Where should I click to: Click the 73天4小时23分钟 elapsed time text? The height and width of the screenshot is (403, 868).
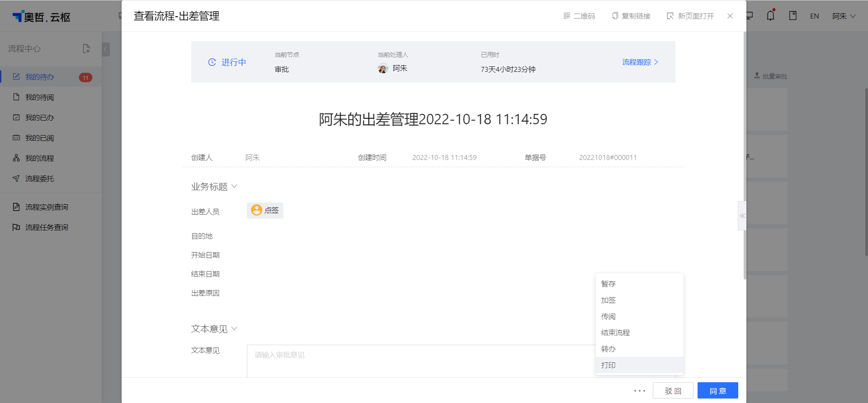(508, 70)
